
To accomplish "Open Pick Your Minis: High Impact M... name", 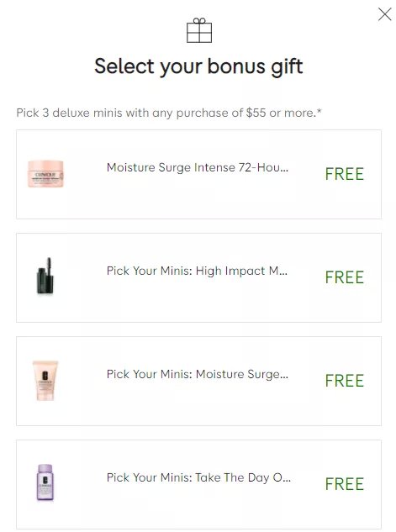I will tap(197, 271).
